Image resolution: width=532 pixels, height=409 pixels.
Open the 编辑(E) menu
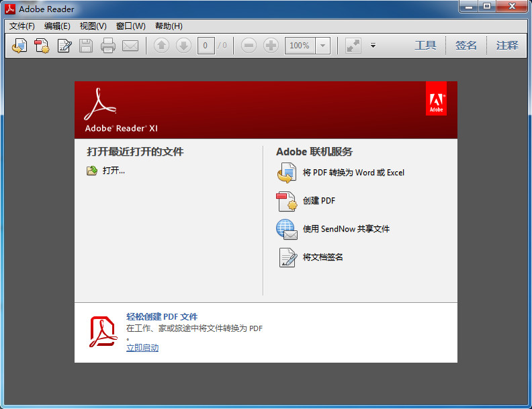click(57, 26)
